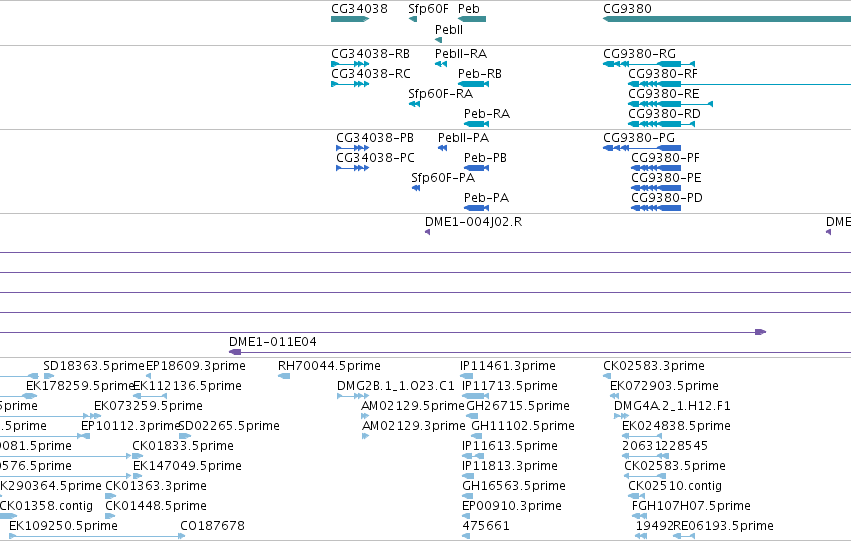Select EST FGH107H07.5prime

691,507
